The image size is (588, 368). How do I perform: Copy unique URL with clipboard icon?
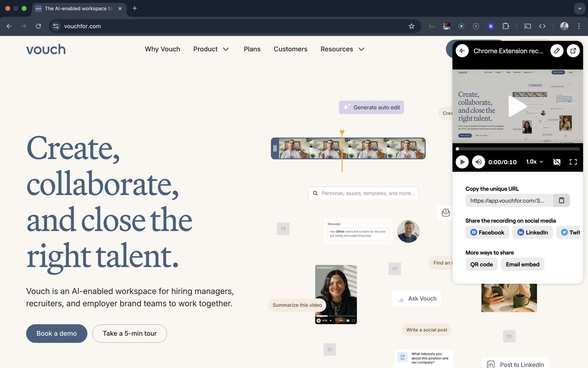pyautogui.click(x=561, y=200)
